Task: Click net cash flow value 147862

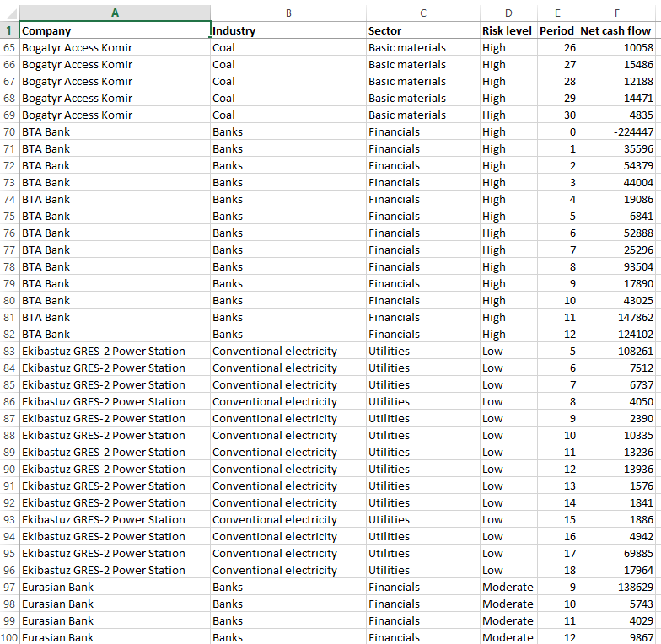Action: (x=617, y=317)
